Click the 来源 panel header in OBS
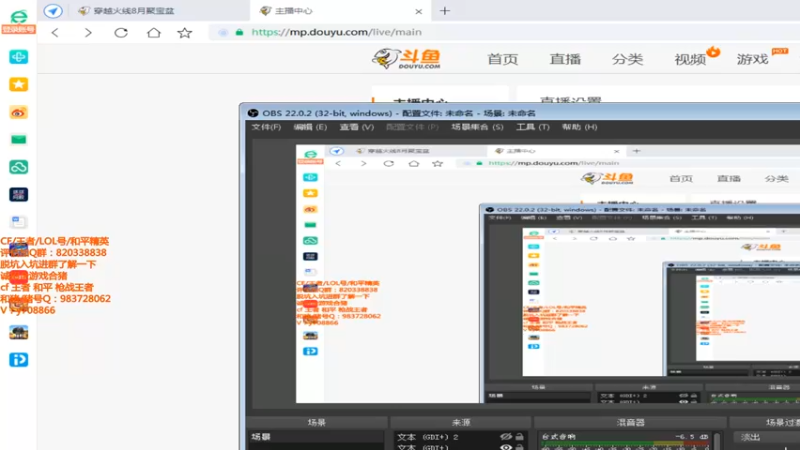 click(x=461, y=422)
